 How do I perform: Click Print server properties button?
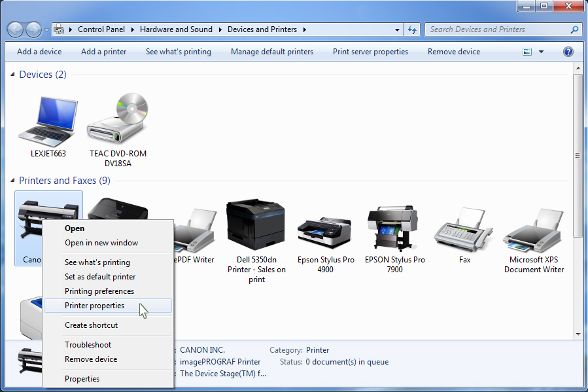(370, 52)
